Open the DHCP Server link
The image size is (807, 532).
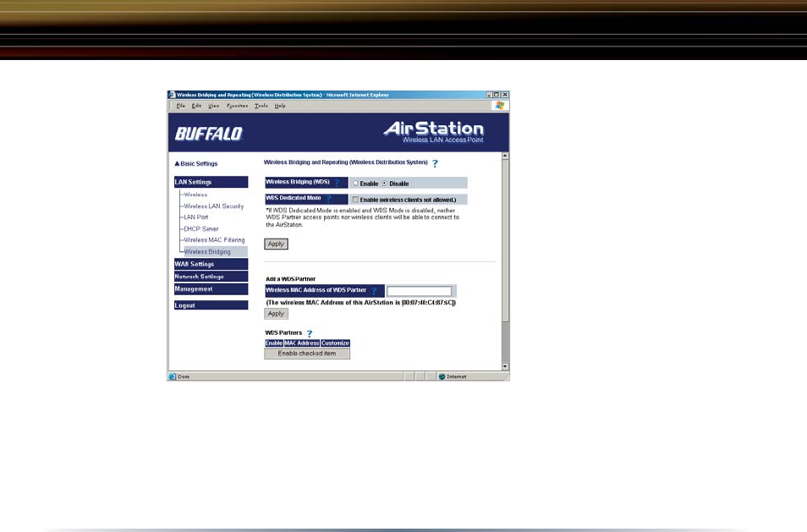tap(201, 229)
